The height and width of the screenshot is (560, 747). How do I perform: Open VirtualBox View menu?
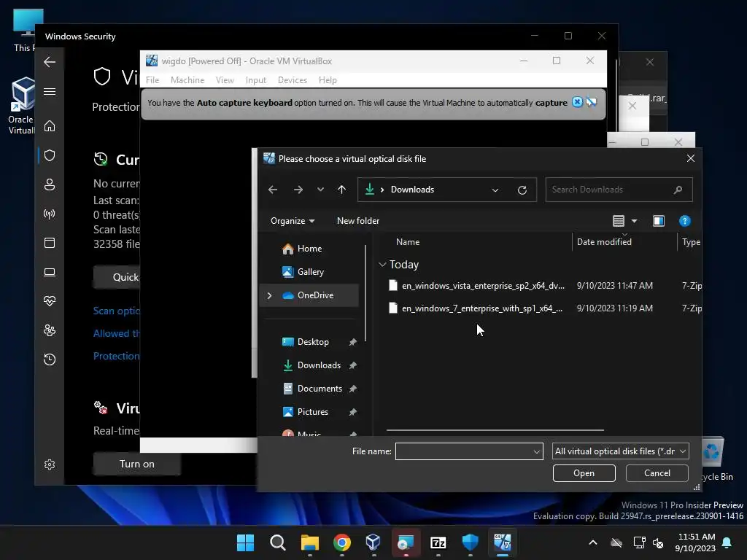225,80
